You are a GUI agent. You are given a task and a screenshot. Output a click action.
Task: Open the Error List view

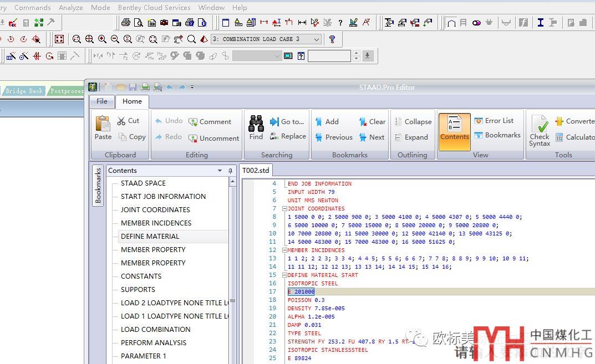[493, 121]
